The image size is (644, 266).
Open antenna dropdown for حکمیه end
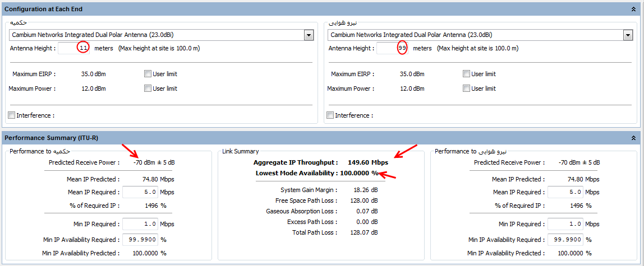tap(309, 35)
